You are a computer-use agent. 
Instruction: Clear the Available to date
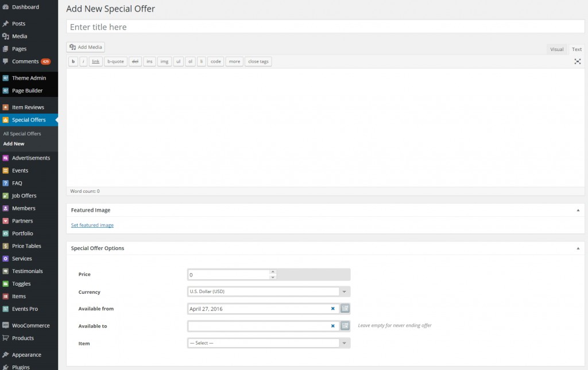point(332,326)
